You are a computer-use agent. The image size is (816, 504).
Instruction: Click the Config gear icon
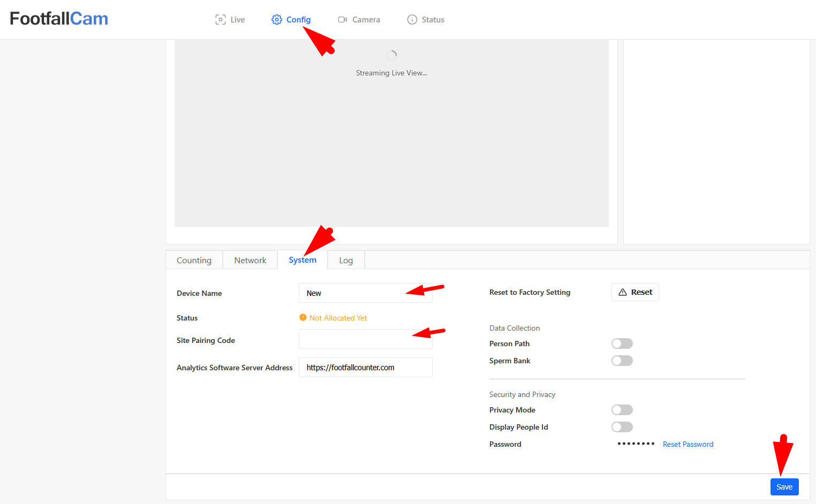tap(276, 20)
